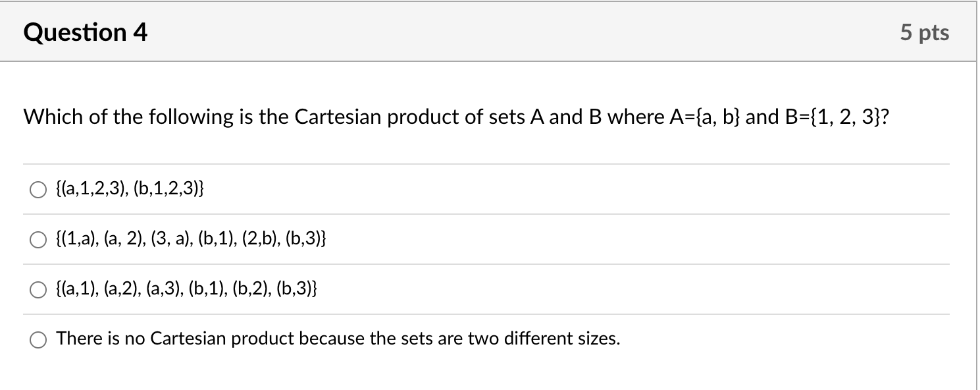Image resolution: width=980 pixels, height=390 pixels.
Task: Click the radio circle beside the last answer
Action: coord(38,340)
